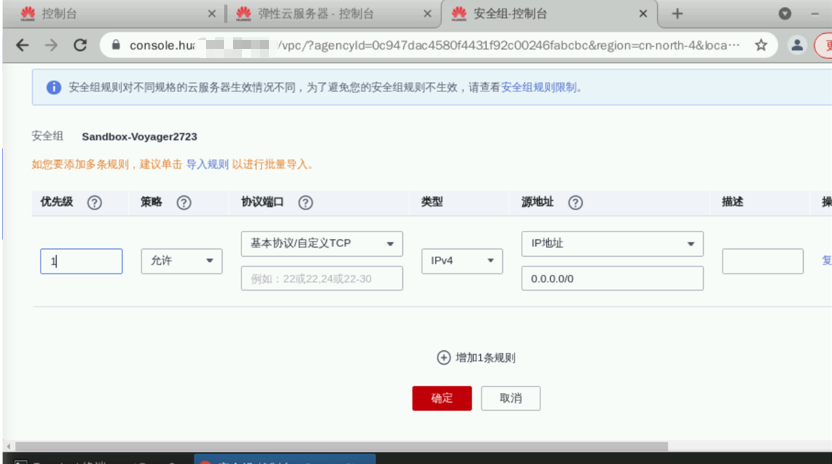Open the IPv4 type dropdown

pyautogui.click(x=461, y=261)
